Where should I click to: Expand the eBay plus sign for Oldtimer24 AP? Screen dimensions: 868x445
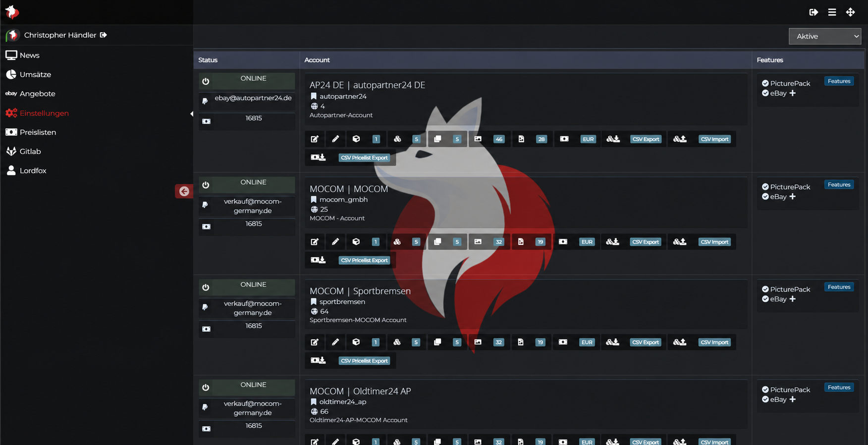[x=793, y=399]
